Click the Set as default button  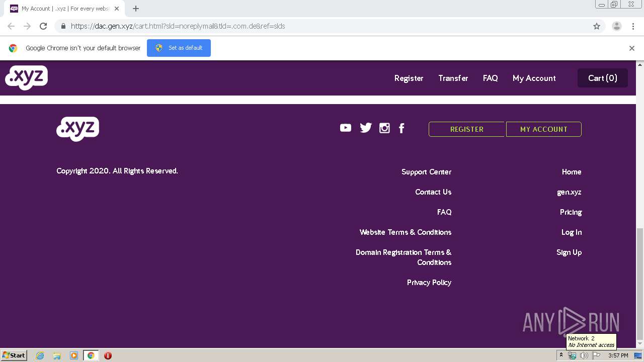click(179, 48)
